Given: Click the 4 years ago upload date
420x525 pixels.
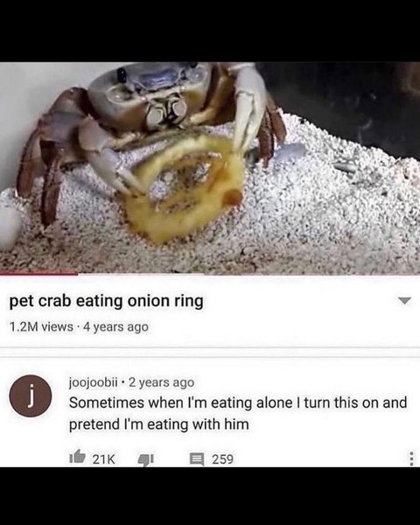Looking at the screenshot, I should click(115, 326).
